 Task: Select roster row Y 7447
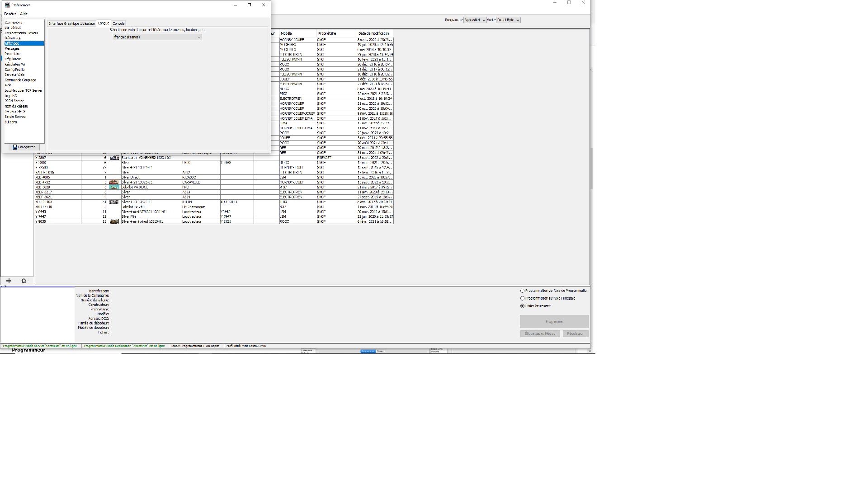pyautogui.click(x=214, y=216)
